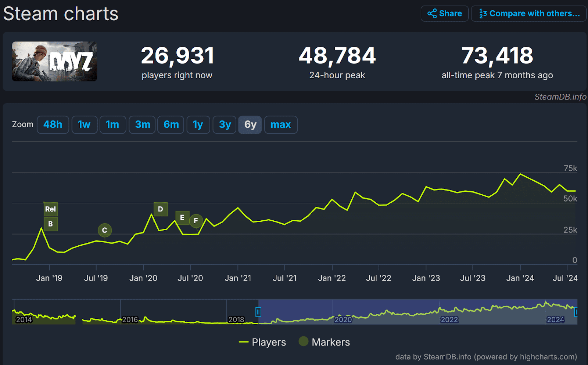This screenshot has width=588, height=365.
Task: Click square marker D
Action: (161, 209)
